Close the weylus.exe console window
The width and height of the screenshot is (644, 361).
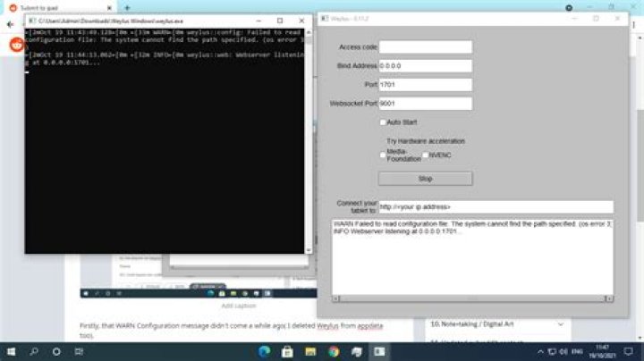301,21
